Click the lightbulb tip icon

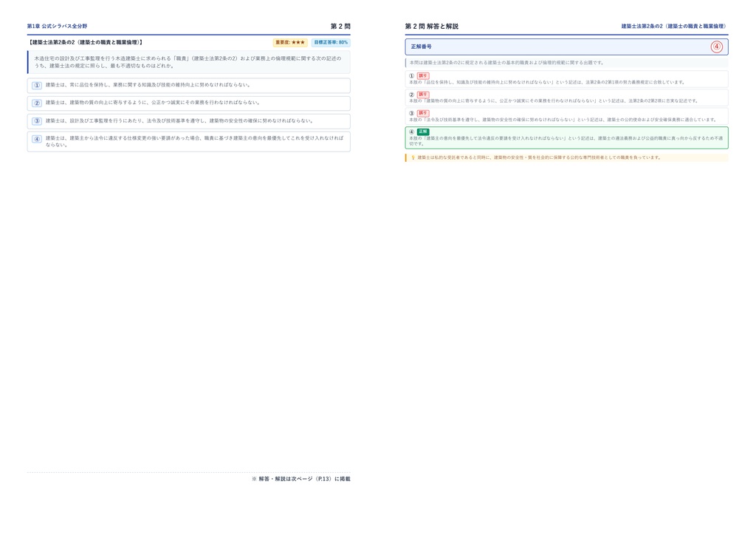pyautogui.click(x=413, y=157)
